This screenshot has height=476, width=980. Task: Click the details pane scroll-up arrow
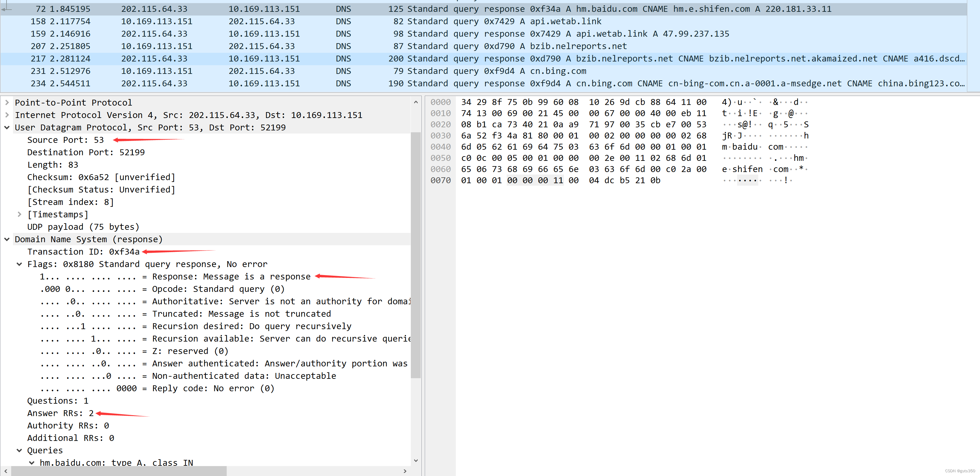(416, 102)
